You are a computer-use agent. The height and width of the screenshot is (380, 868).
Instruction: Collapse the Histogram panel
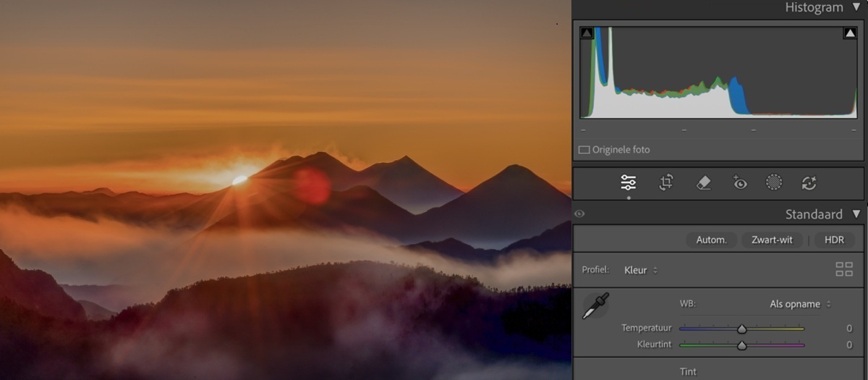[x=856, y=7]
